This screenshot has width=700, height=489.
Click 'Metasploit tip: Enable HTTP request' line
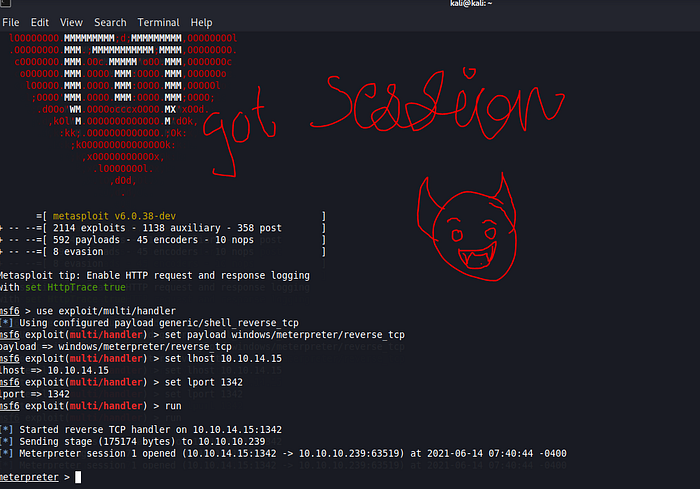pos(155,276)
